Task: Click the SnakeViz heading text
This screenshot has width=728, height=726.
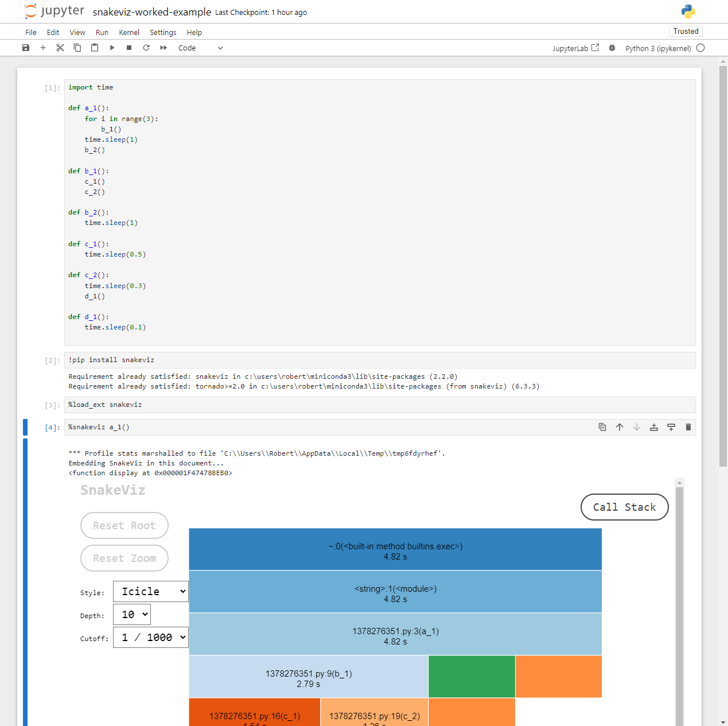Action: [112, 490]
